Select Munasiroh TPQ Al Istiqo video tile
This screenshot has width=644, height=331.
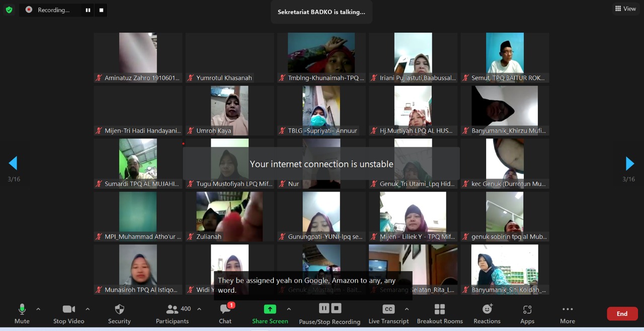click(138, 270)
